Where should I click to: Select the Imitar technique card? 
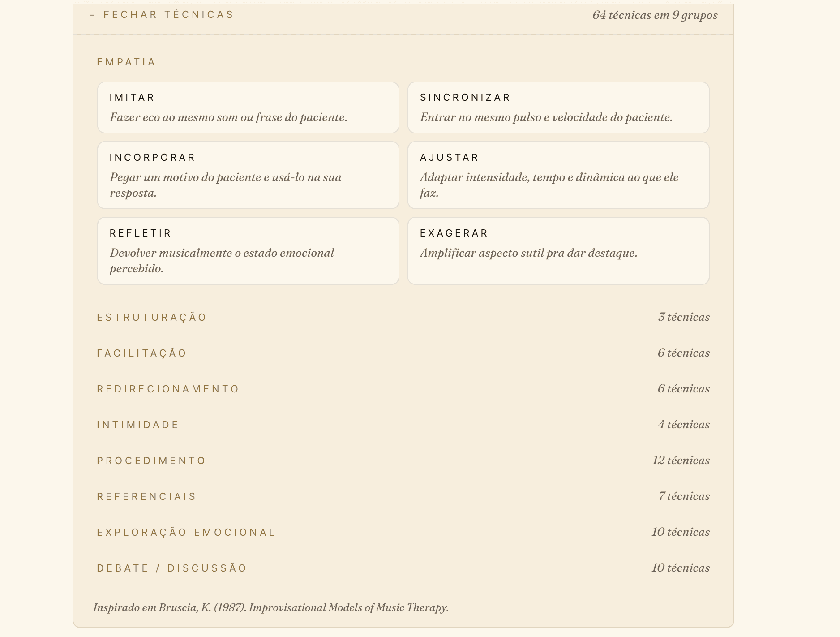pyautogui.click(x=248, y=108)
